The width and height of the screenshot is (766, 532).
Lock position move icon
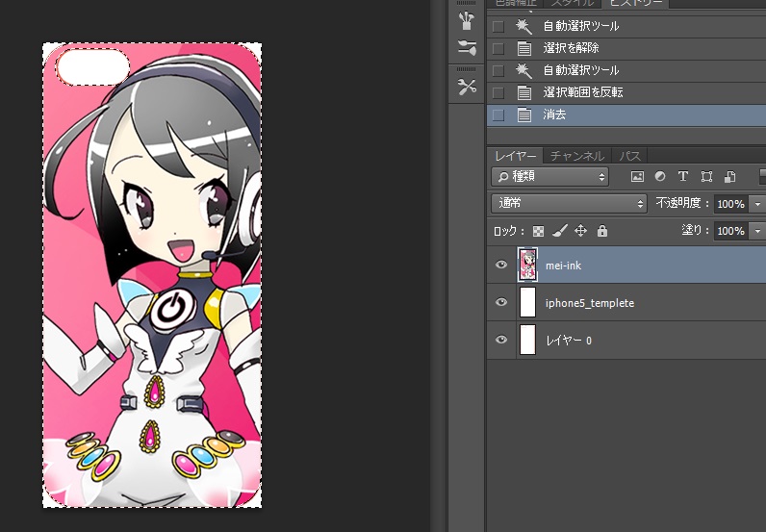(581, 231)
